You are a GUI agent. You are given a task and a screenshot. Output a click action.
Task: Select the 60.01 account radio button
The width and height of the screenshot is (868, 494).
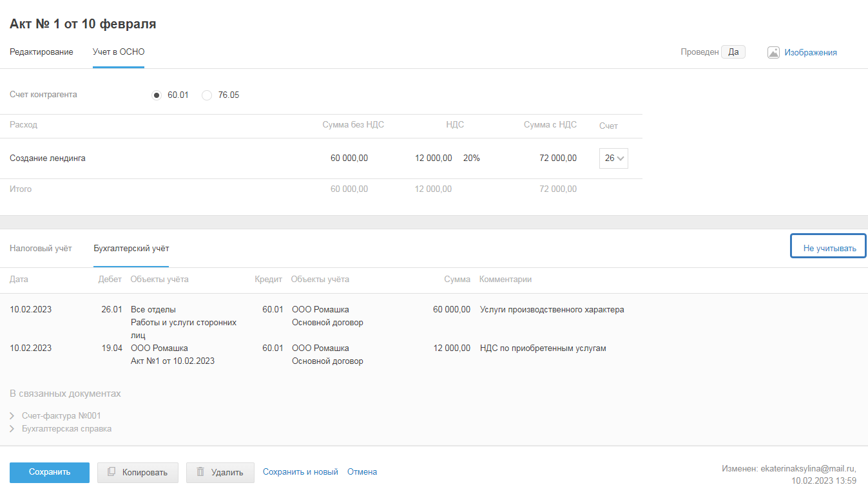coord(157,95)
